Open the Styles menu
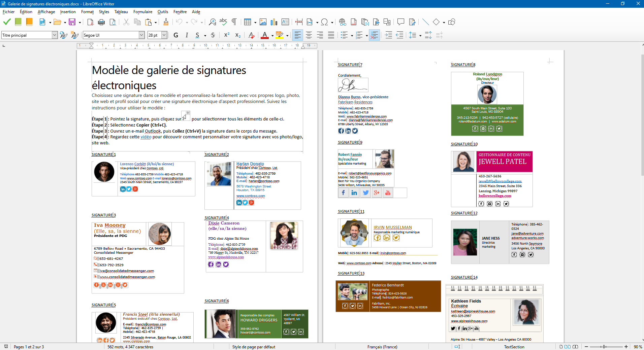644x350 pixels. (104, 12)
